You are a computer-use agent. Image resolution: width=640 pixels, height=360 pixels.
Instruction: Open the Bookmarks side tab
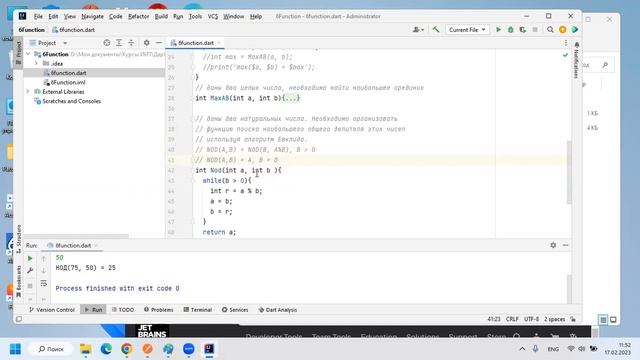(18, 281)
